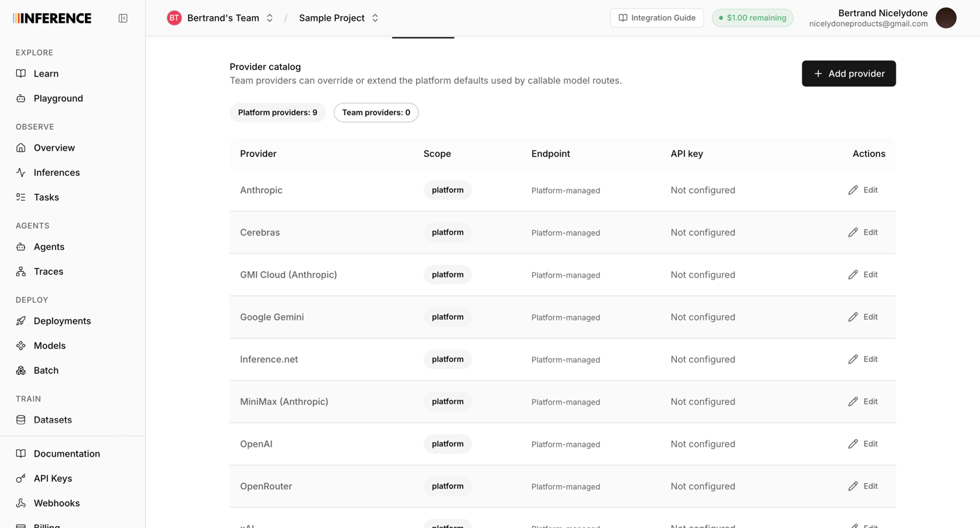The image size is (980, 528).
Task: Click pencil icon in Cerebras row
Action: (853, 232)
